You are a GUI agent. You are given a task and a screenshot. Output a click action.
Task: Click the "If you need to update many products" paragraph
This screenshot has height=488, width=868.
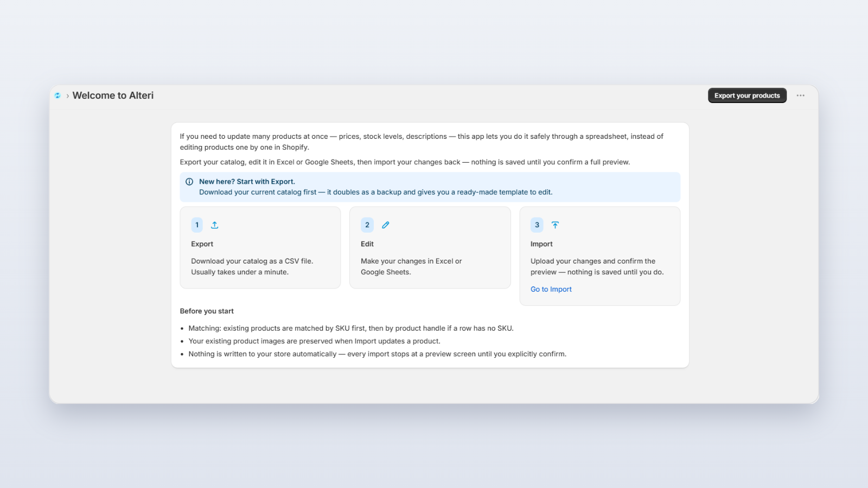[x=422, y=142]
